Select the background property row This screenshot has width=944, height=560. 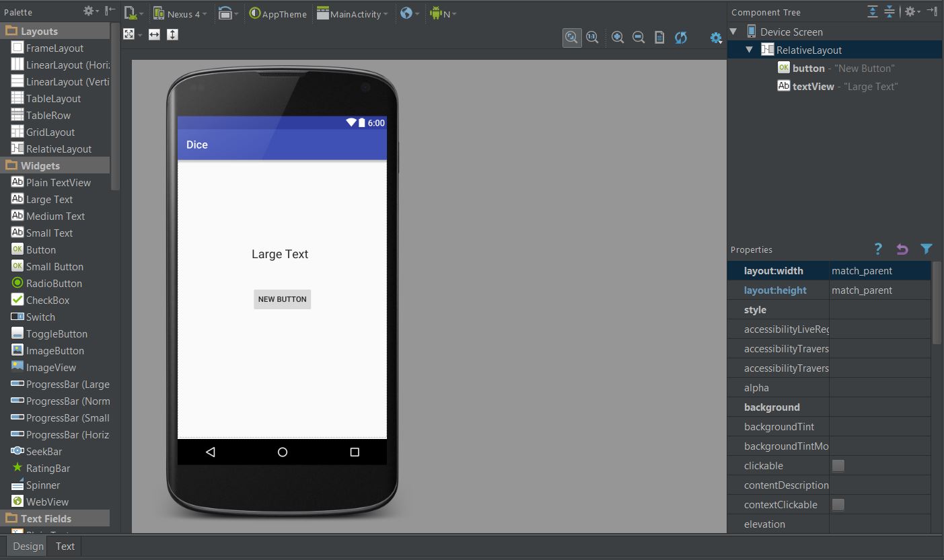(x=829, y=407)
